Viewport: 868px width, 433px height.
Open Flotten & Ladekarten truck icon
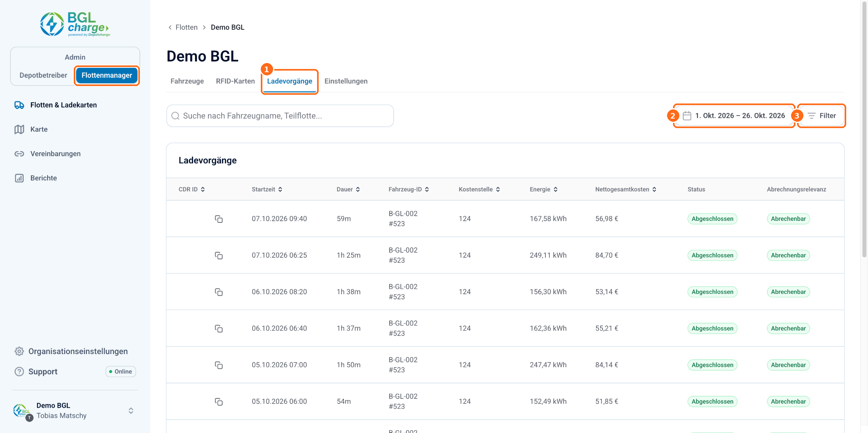pyautogui.click(x=19, y=105)
